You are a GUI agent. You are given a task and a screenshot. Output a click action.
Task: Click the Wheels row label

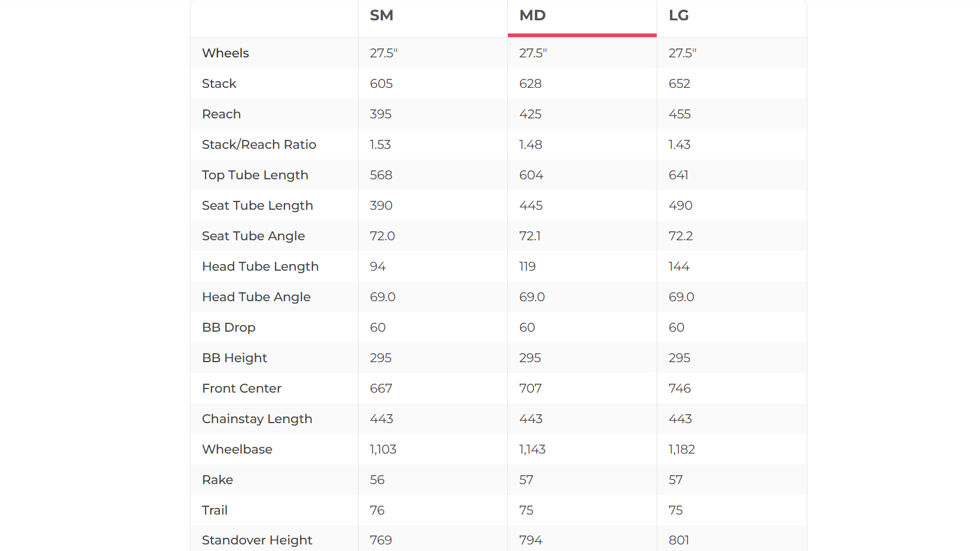coord(225,53)
